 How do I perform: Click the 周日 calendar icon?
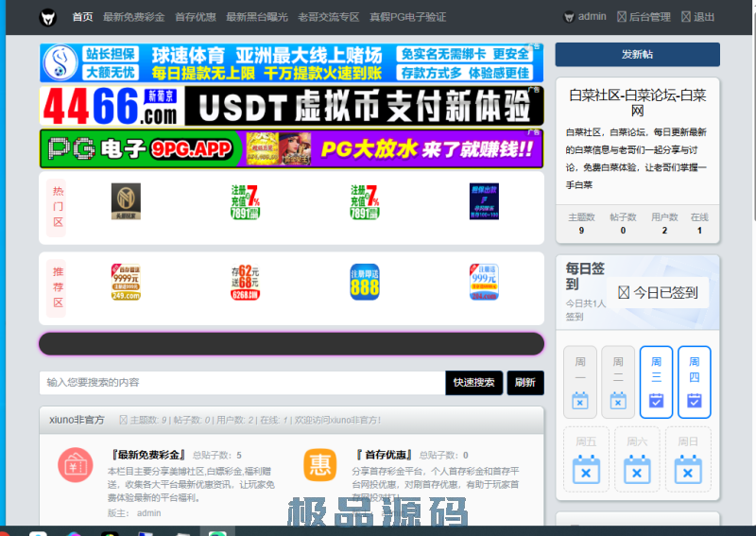pos(688,470)
